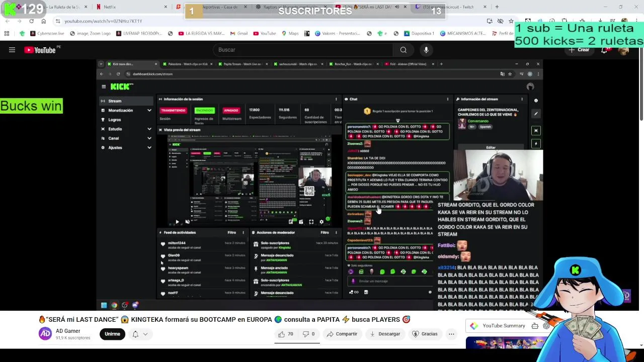644x362 pixels.
Task: Dislike the video with thumbs down
Action: click(309, 334)
